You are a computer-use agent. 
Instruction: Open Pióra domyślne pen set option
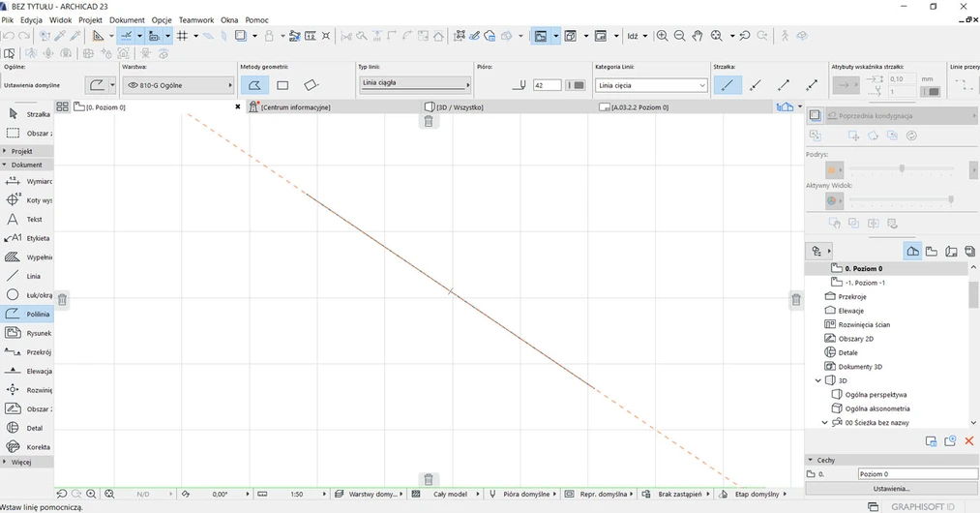click(x=523, y=494)
